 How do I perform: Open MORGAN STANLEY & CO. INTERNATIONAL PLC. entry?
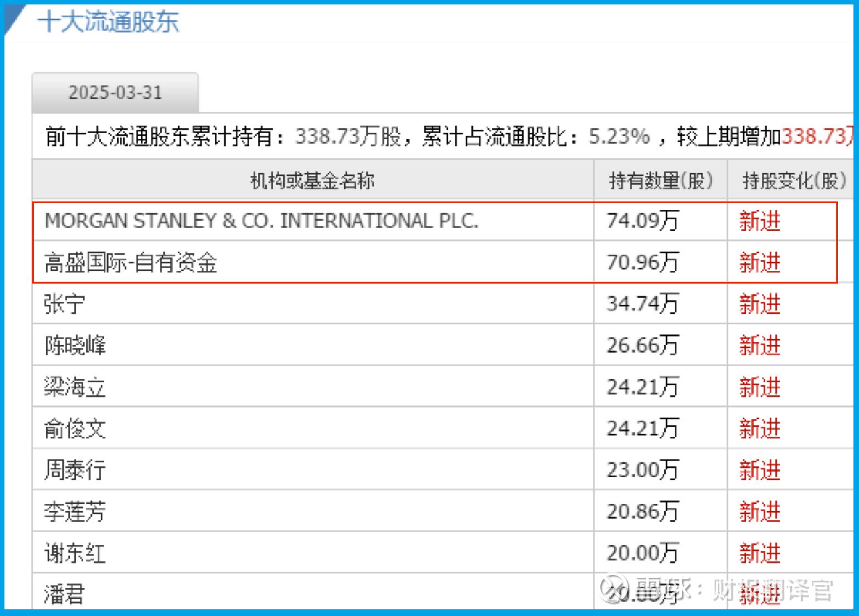click(x=261, y=221)
